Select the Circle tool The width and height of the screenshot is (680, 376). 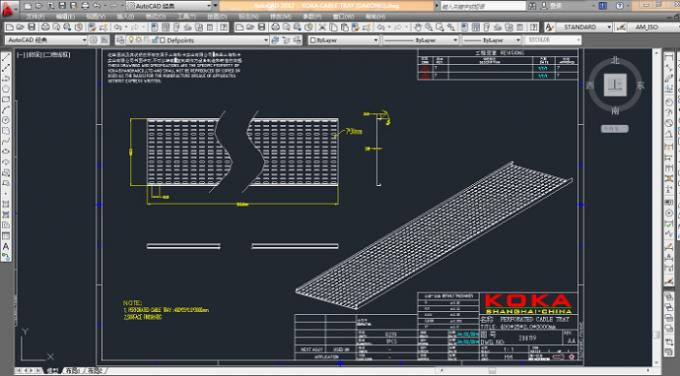point(6,120)
